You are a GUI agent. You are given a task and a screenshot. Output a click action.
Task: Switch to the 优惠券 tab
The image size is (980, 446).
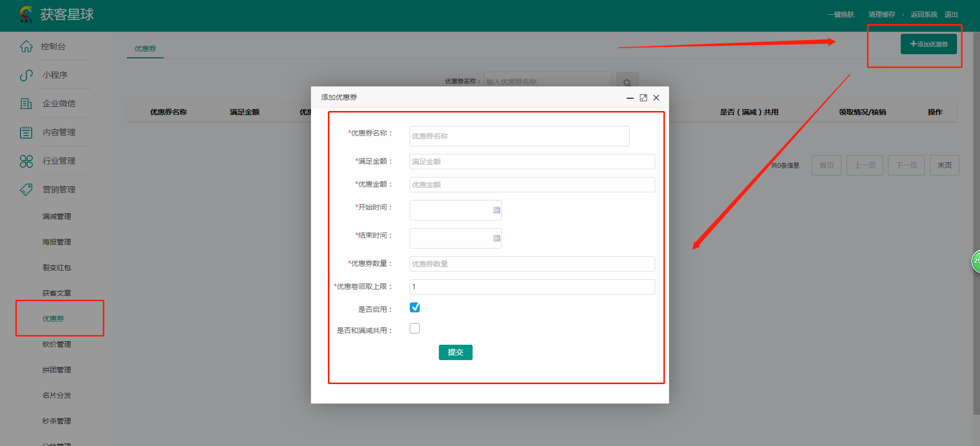145,49
